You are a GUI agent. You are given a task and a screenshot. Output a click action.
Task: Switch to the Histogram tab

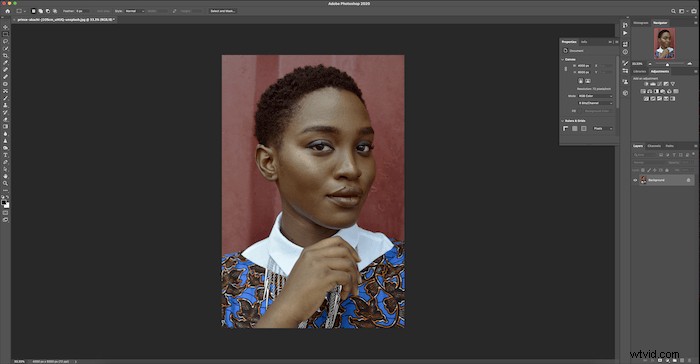pyautogui.click(x=641, y=23)
